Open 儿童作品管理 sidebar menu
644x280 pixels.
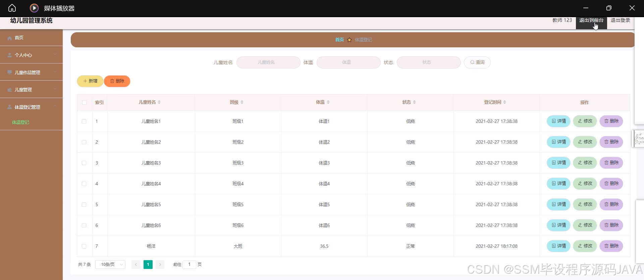point(31,72)
